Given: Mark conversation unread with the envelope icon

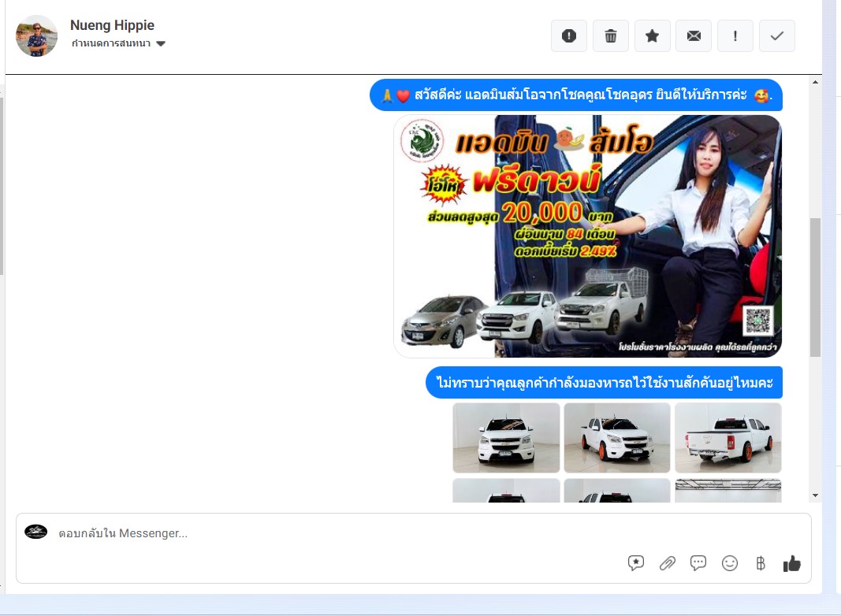Looking at the screenshot, I should (694, 36).
